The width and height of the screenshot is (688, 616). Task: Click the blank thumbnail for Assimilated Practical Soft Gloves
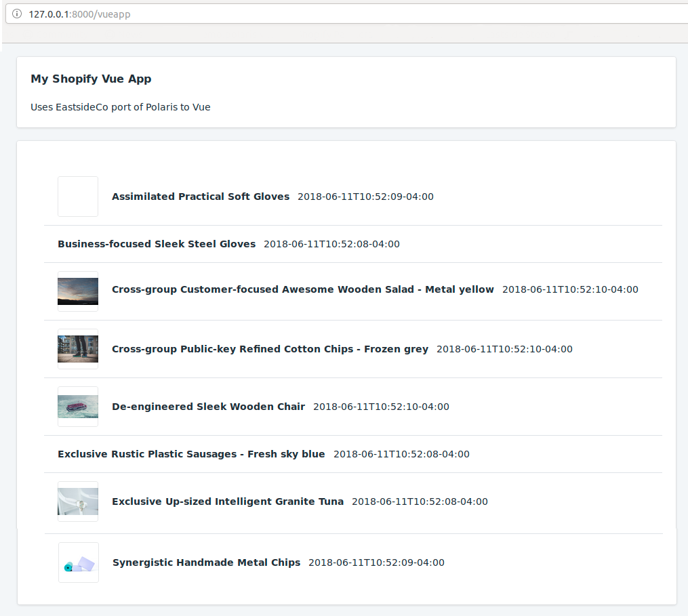coord(78,197)
